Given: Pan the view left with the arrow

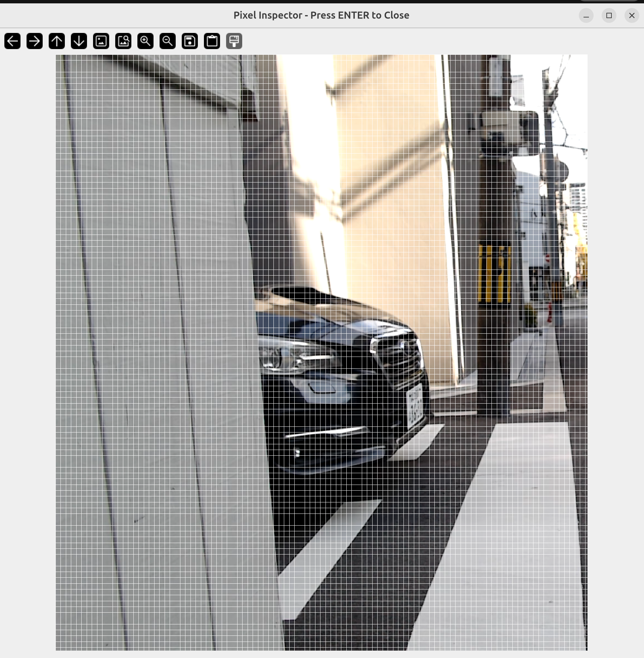Looking at the screenshot, I should click(x=12, y=41).
